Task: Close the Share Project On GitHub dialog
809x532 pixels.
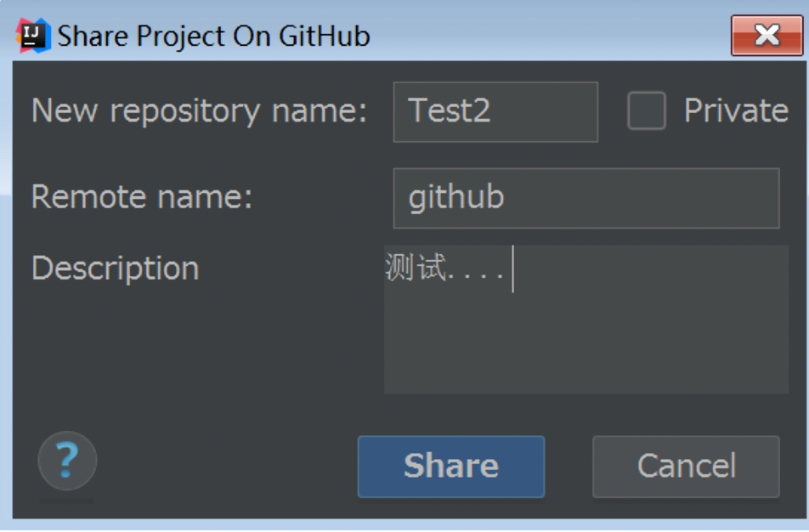Action: (767, 35)
